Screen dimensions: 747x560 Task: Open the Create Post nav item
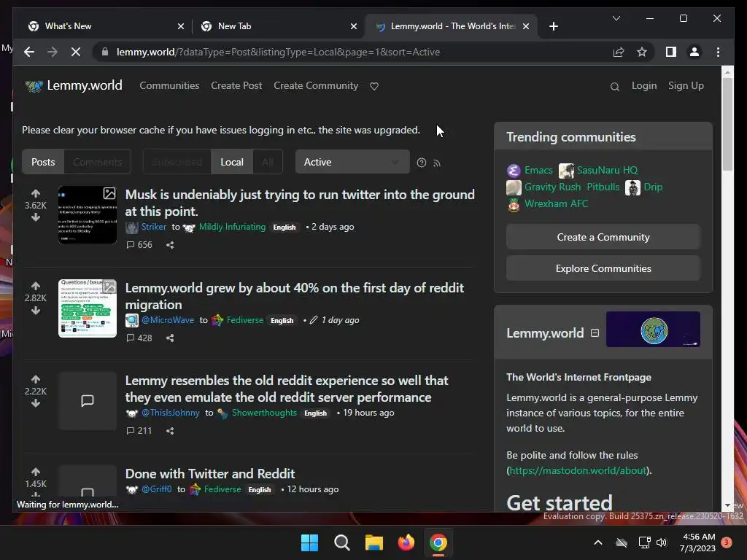pyautogui.click(x=236, y=86)
